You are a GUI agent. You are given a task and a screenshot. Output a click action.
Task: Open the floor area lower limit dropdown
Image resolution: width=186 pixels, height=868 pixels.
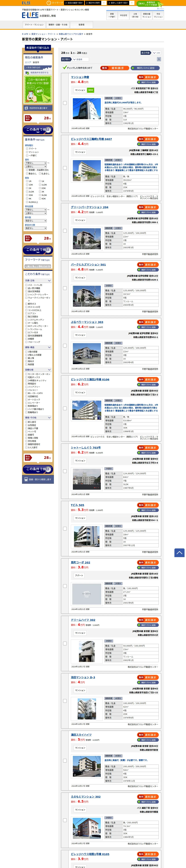[36, 210]
